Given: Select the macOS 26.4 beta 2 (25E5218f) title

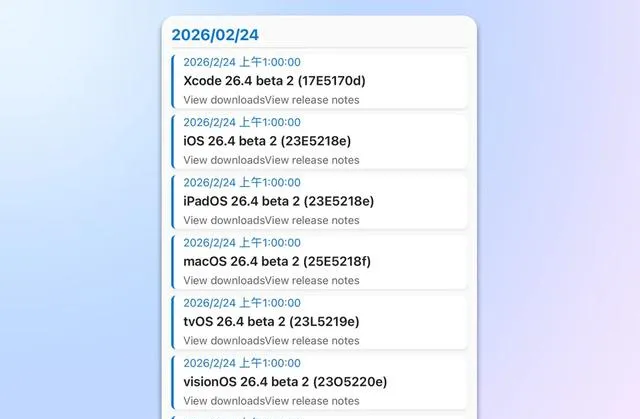Looking at the screenshot, I should point(277,262).
